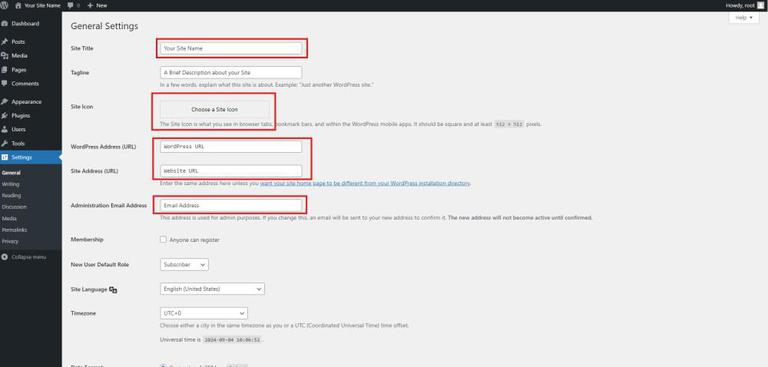Click the Media library icon
Viewport: 768px width, 367px height.
pyautogui.click(x=5, y=56)
